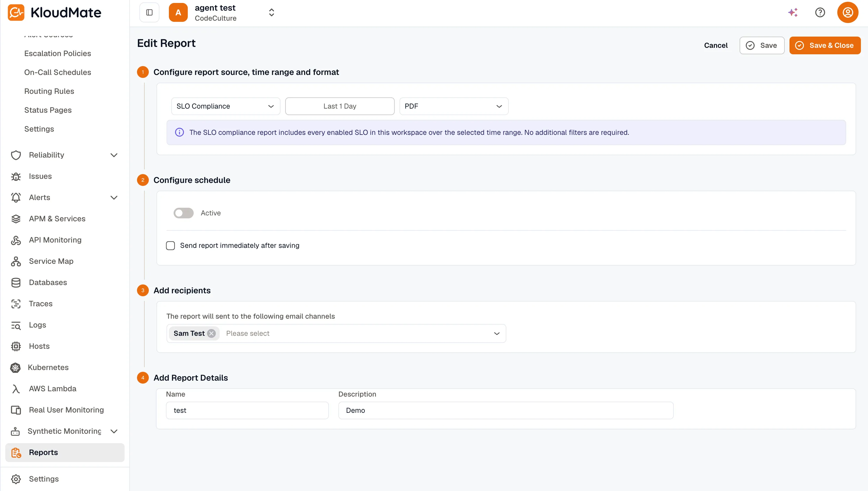Image resolution: width=868 pixels, height=491 pixels.
Task: Open the AI sparkle assistant icon
Action: 793,12
